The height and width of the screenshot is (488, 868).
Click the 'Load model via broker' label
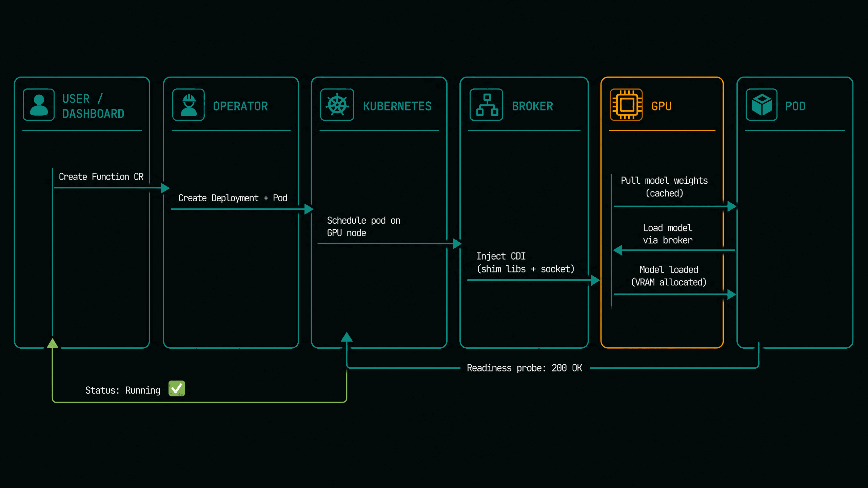click(668, 234)
